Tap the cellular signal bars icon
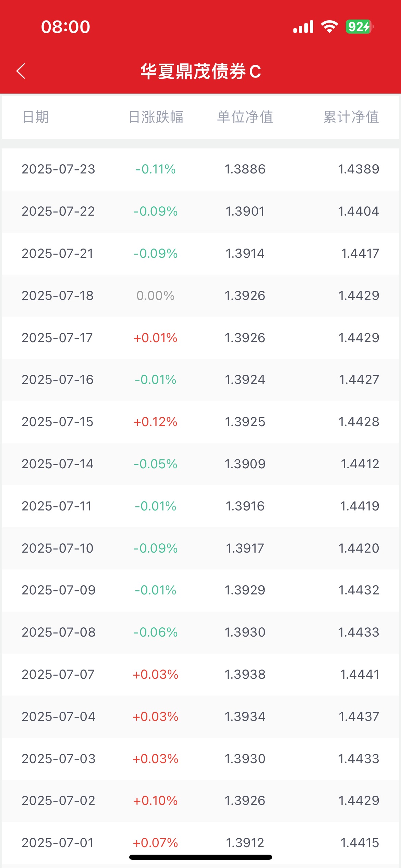This screenshot has width=401, height=868. tap(303, 27)
